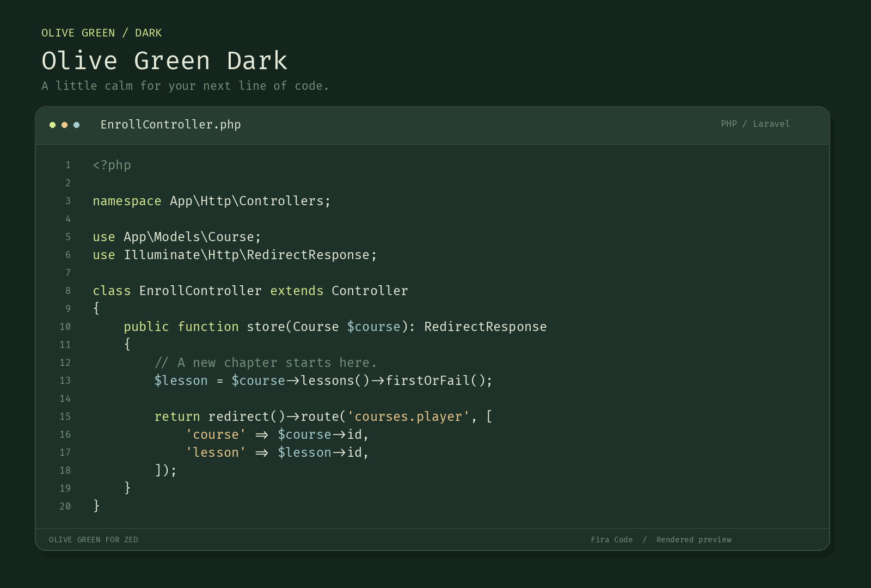Click line number 8 in the gutter
The width and height of the screenshot is (871, 588).
[68, 291]
